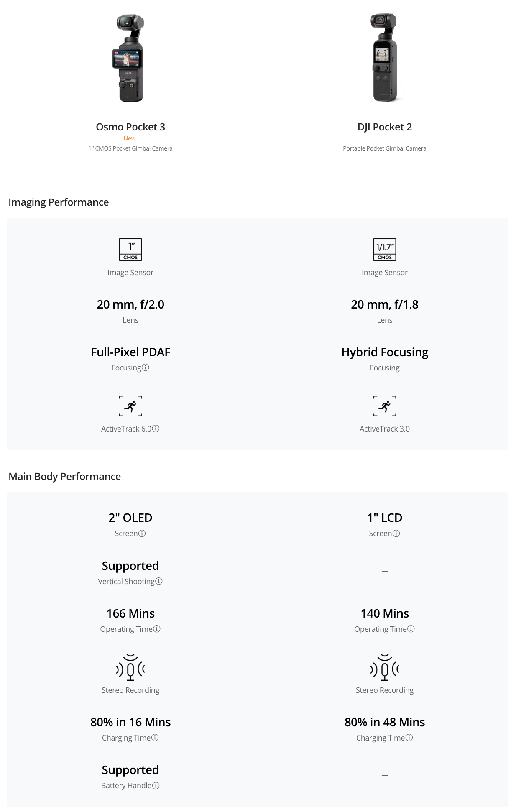
Task: Click the Vertical Shooting info icon
Action: tap(159, 581)
